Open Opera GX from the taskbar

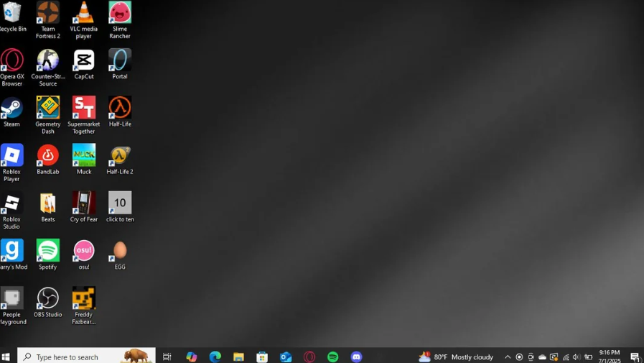[x=309, y=357]
